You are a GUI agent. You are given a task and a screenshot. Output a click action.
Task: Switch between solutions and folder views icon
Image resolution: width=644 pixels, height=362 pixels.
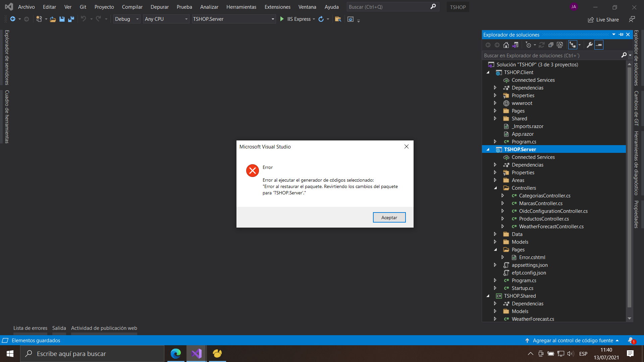tap(516, 45)
